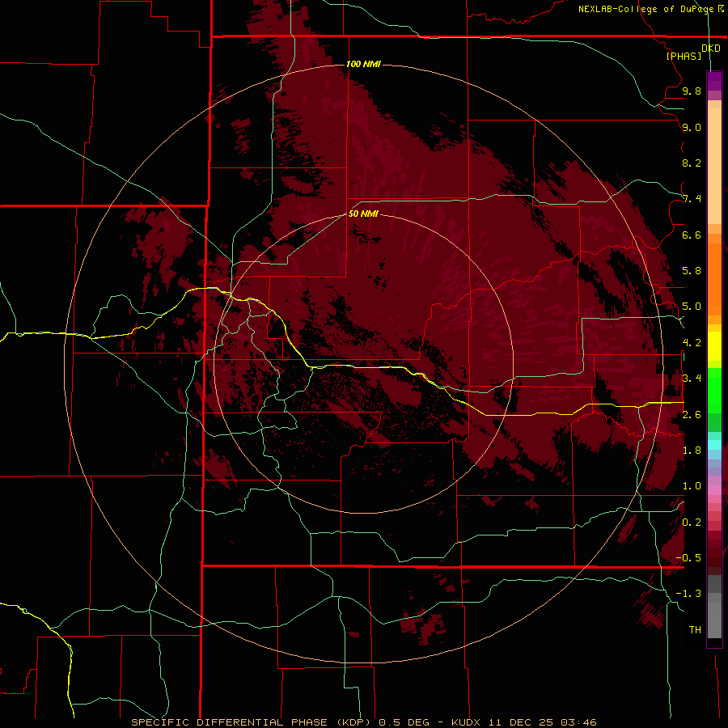Screen dimensions: 728x728
Task: Click the 03:46 timestamp
Action: pyautogui.click(x=579, y=722)
